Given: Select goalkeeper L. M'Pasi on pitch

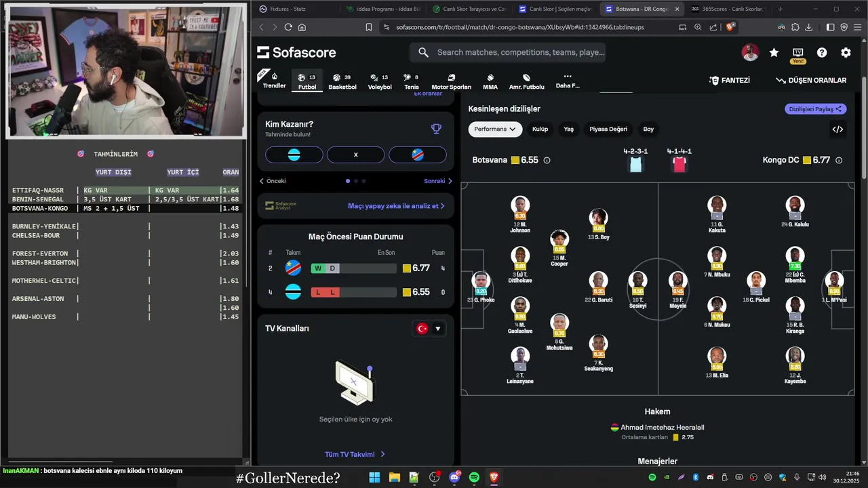Looking at the screenshot, I should pyautogui.click(x=834, y=287).
